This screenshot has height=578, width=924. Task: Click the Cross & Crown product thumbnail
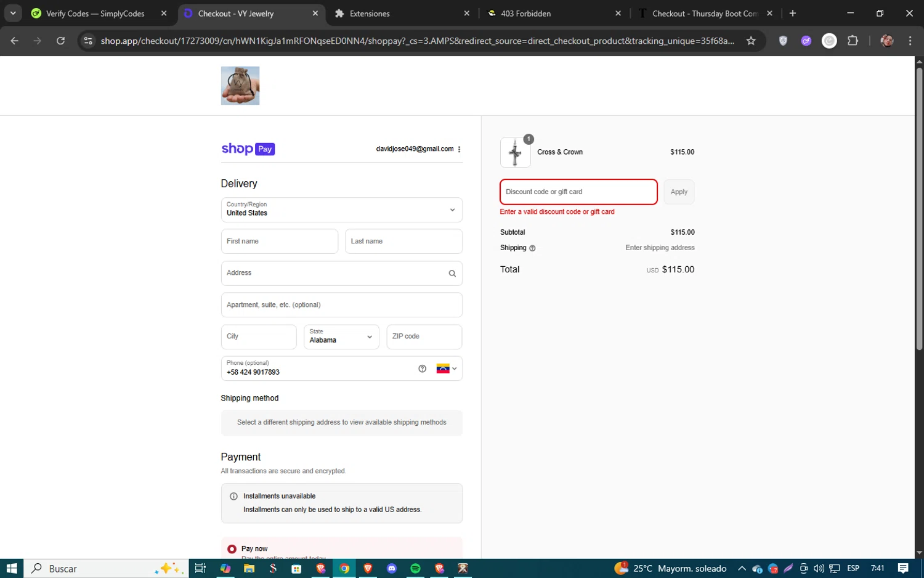[515, 152]
